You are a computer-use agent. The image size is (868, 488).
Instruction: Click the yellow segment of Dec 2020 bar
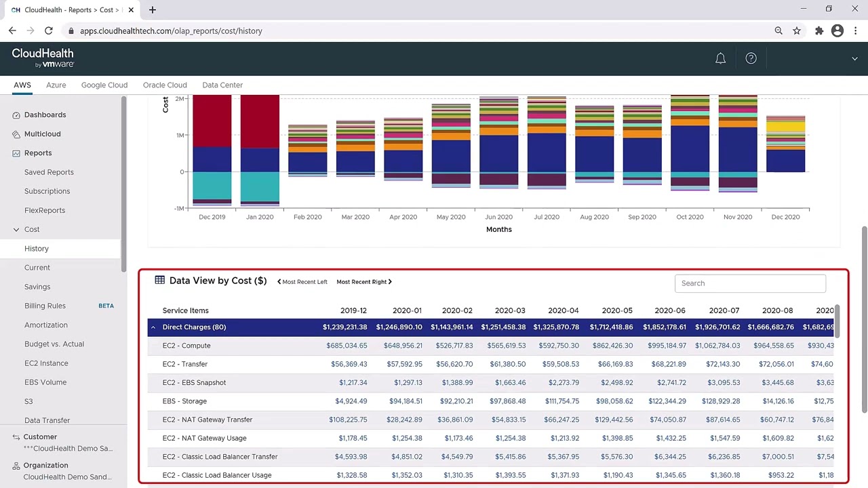785,125
